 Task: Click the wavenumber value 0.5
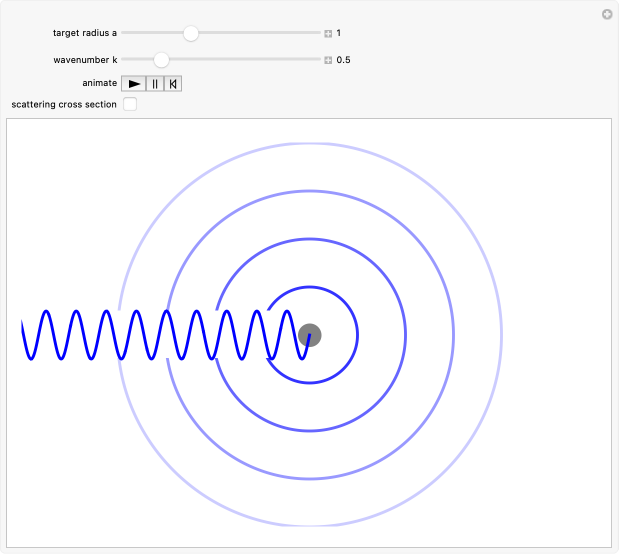tap(343, 60)
